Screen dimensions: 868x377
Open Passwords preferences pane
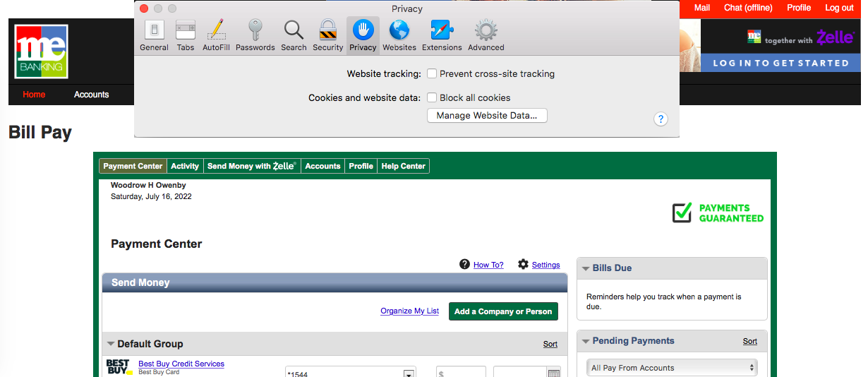click(x=255, y=35)
